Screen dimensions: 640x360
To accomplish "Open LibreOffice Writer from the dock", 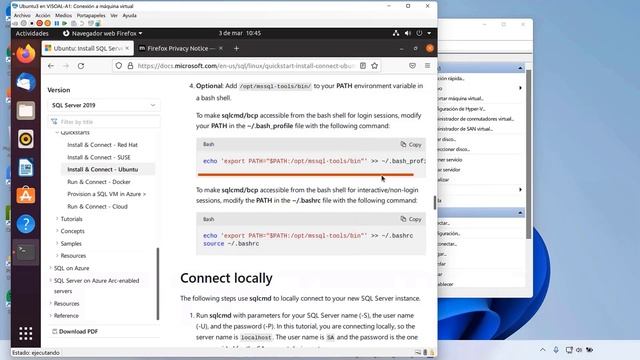I will [26, 167].
